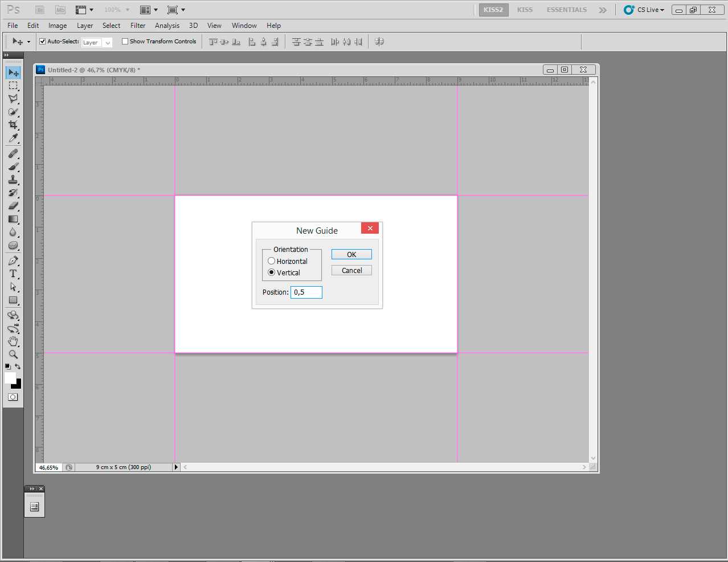Screen dimensions: 728x562
Task: Open the File menu
Action: [13, 26]
